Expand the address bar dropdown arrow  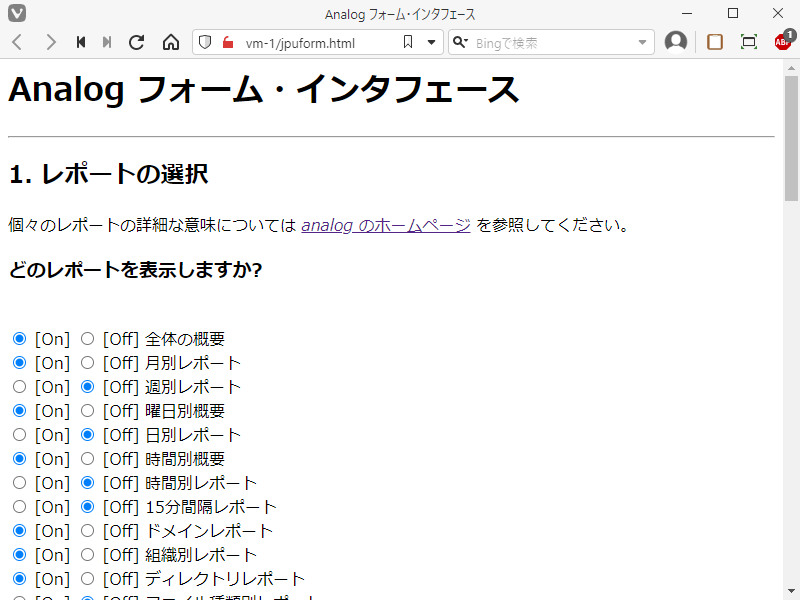click(x=432, y=42)
